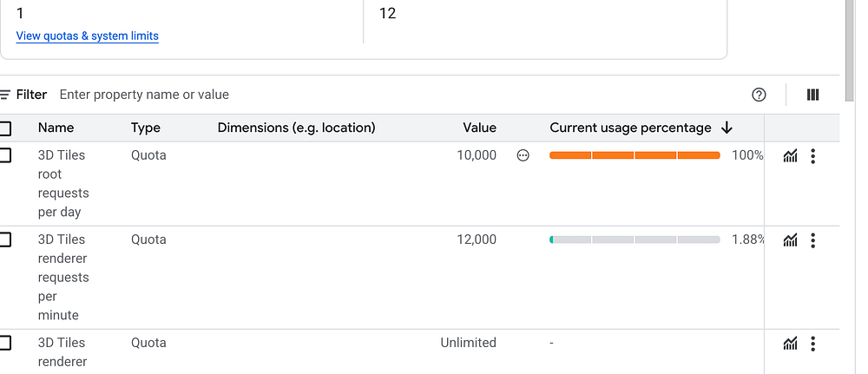Open the Filter menu icon
Image resolution: width=868 pixels, height=374 pixels.
5,95
